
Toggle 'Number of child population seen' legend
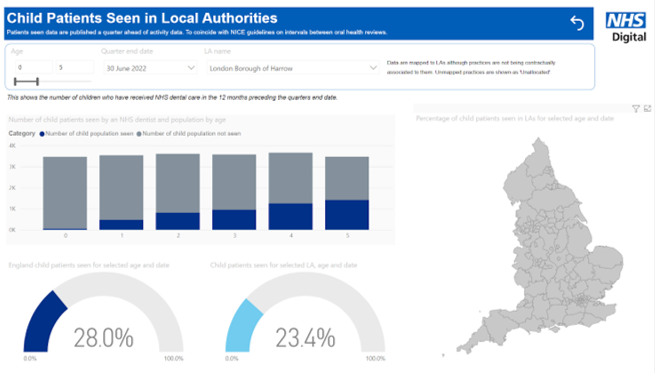coord(86,134)
